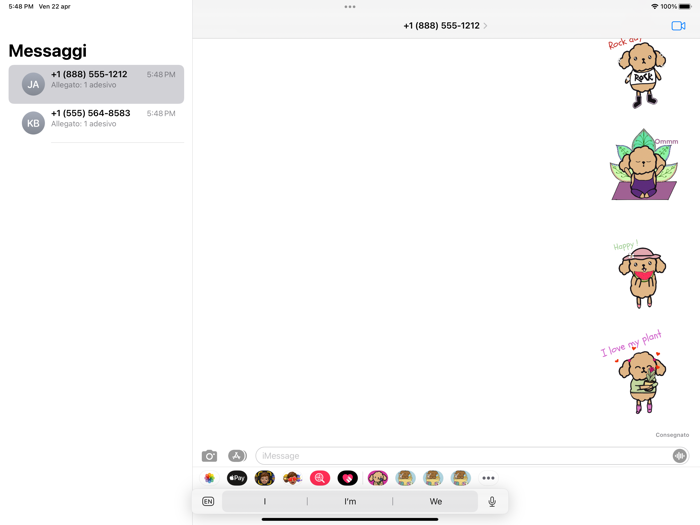The height and width of the screenshot is (525, 700).
Task: Tap the Messaggi heading
Action: (x=48, y=51)
